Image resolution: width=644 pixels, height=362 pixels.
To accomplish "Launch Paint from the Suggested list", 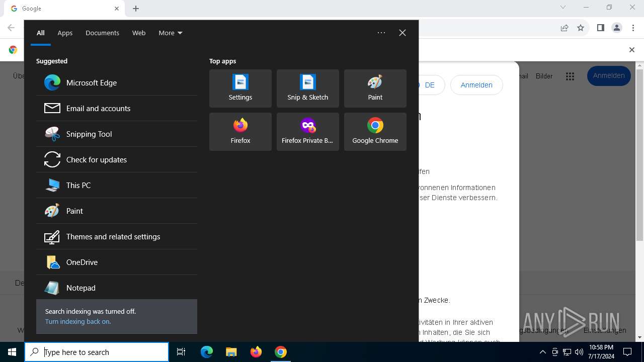I will point(117,211).
